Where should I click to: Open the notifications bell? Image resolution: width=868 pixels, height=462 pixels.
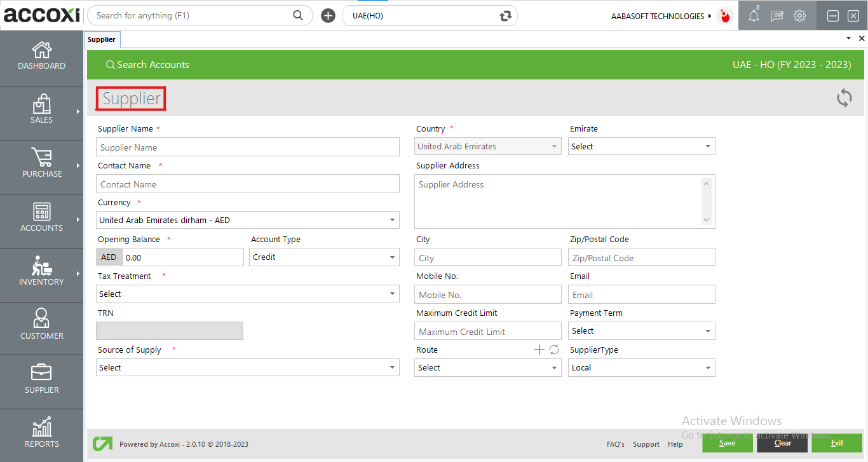(x=754, y=17)
